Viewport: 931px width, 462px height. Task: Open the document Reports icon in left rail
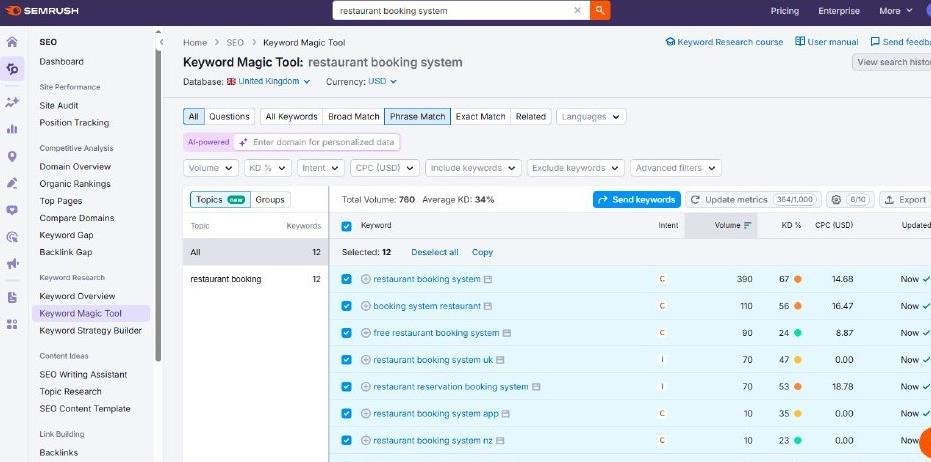coord(12,298)
